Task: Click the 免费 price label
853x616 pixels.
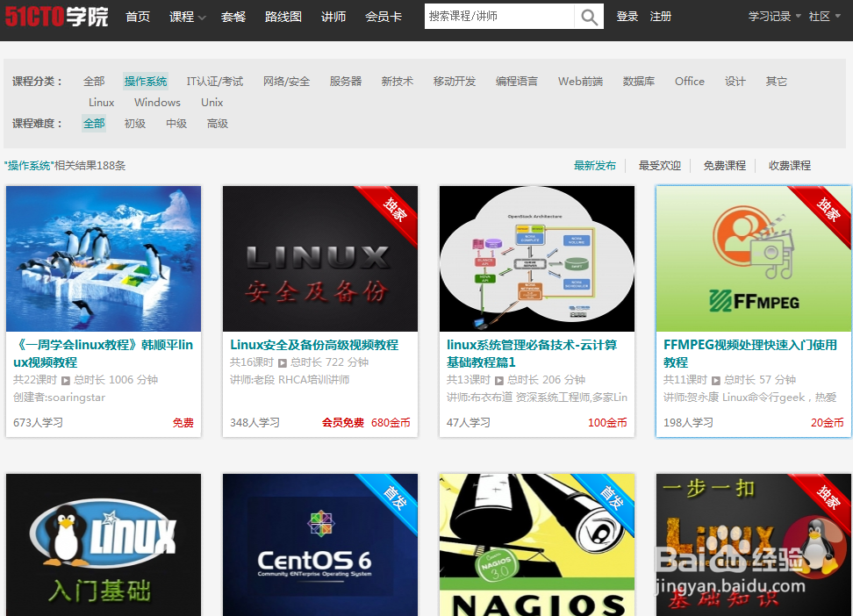Action: 183,422
